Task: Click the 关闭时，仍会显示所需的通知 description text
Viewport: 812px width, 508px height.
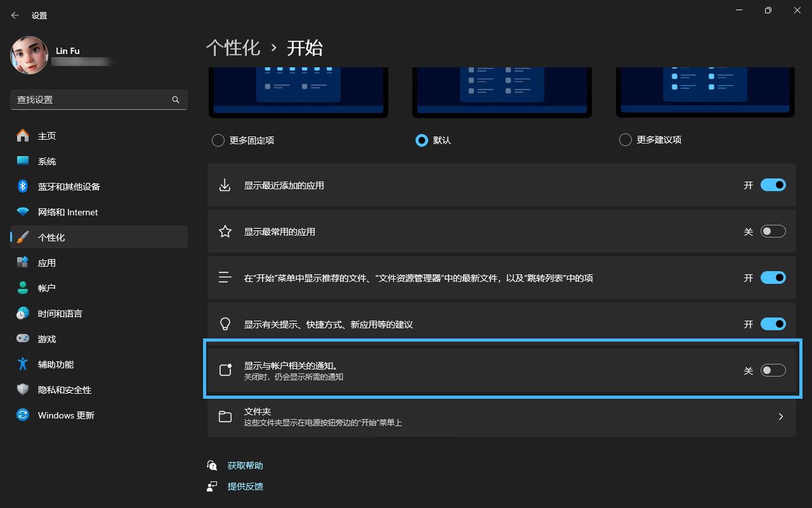Action: [294, 377]
